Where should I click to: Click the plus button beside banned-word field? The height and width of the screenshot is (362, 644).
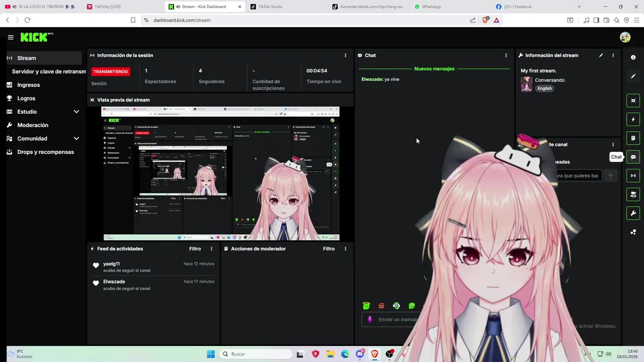[610, 175]
